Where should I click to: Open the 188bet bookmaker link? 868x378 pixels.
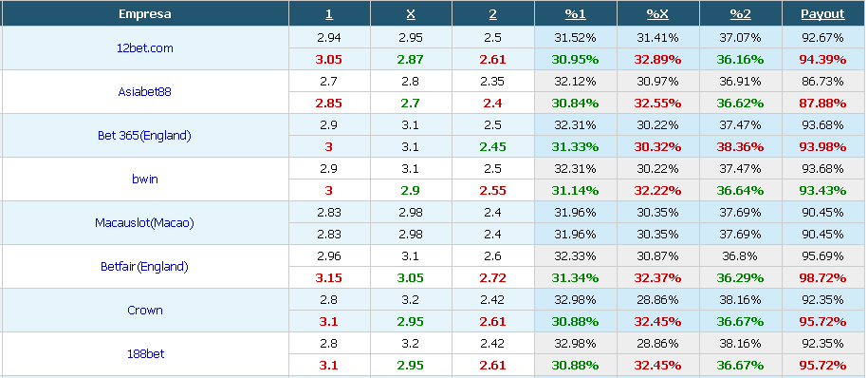(144, 353)
